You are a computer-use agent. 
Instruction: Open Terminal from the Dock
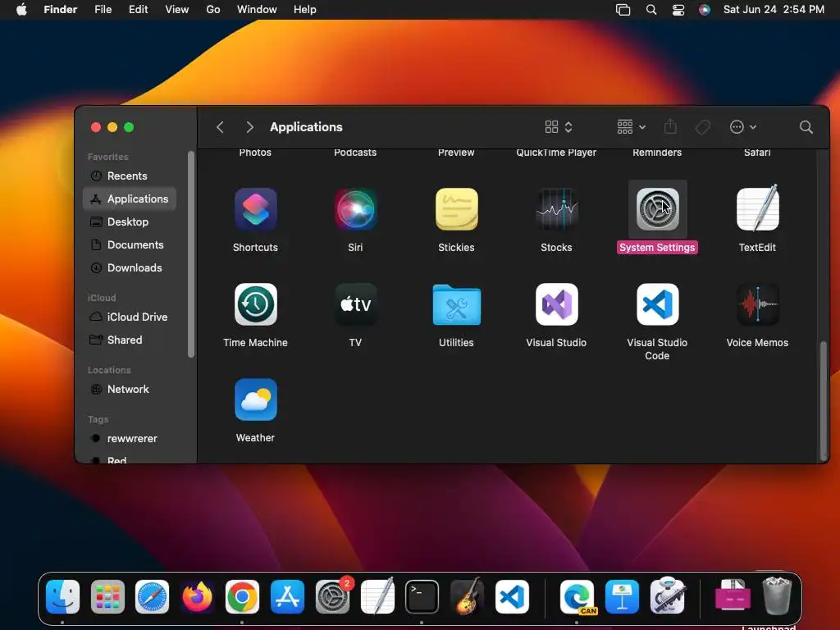click(x=422, y=597)
